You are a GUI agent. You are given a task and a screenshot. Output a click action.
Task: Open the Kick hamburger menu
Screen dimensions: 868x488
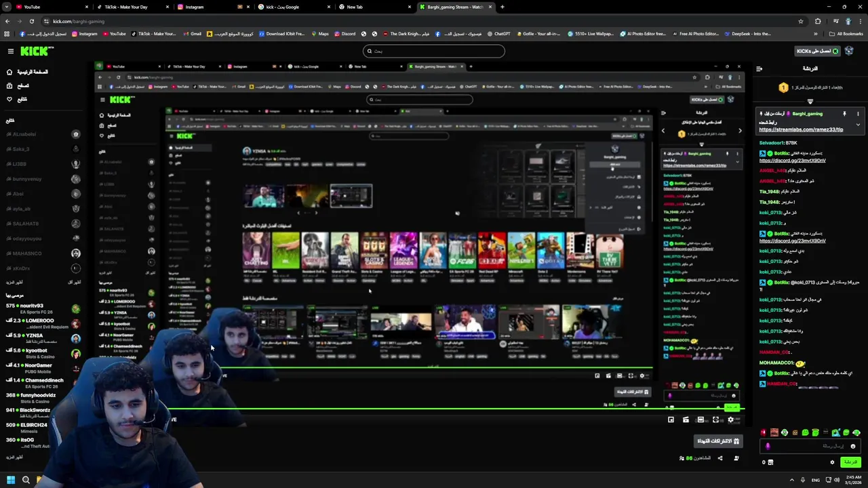10,51
